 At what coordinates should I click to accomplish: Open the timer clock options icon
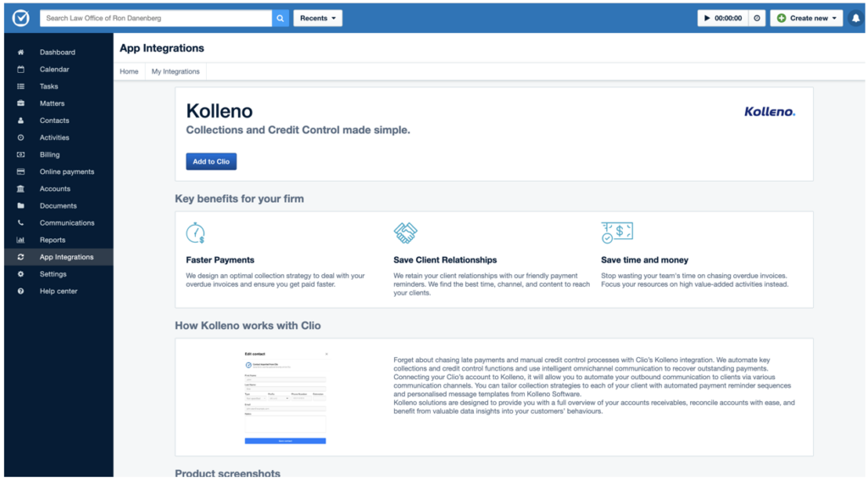click(757, 19)
